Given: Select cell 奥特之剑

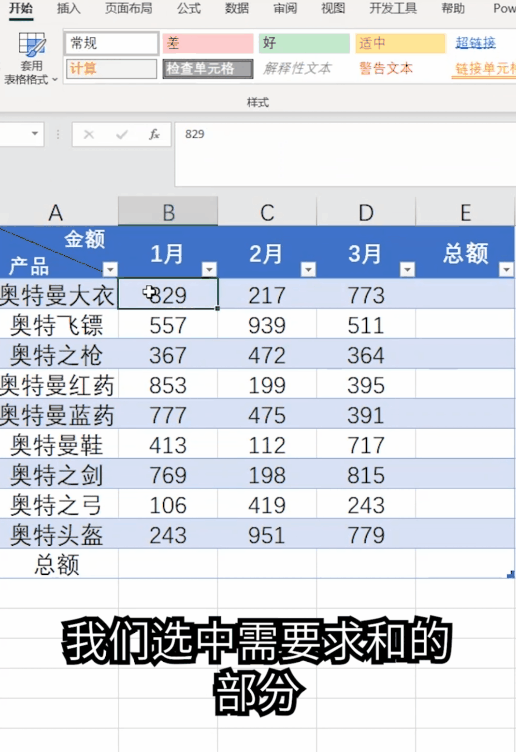Looking at the screenshot, I should tap(58, 474).
